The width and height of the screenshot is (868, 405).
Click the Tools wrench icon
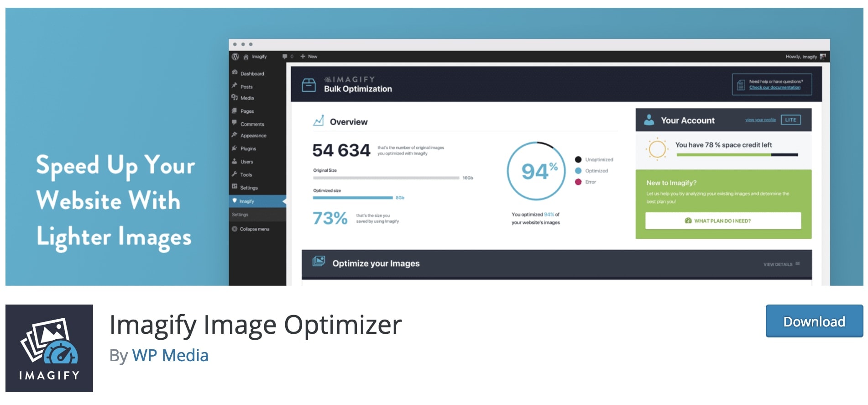point(235,174)
